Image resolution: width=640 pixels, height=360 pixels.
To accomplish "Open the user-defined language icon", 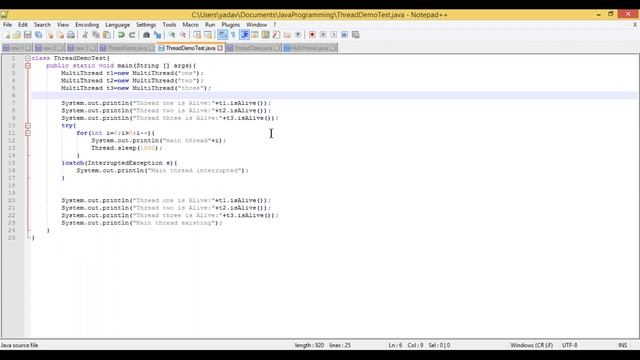I will [x=255, y=35].
